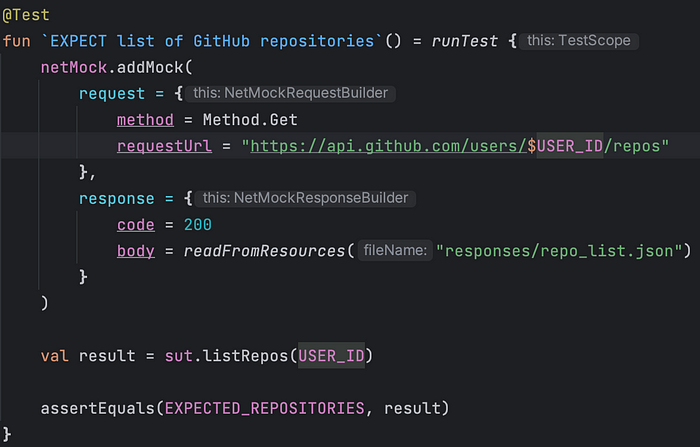Click the NetMockRequestBuilder inlay hint
Viewport: 700px width, 447px height.
291,93
